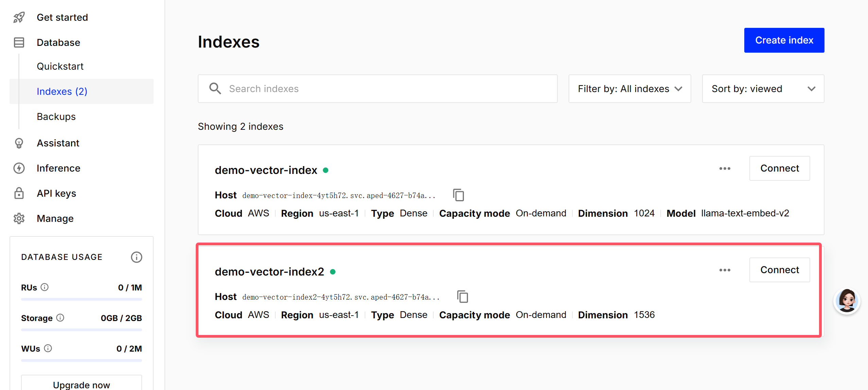Open the Inference section
This screenshot has width=868, height=390.
(58, 168)
